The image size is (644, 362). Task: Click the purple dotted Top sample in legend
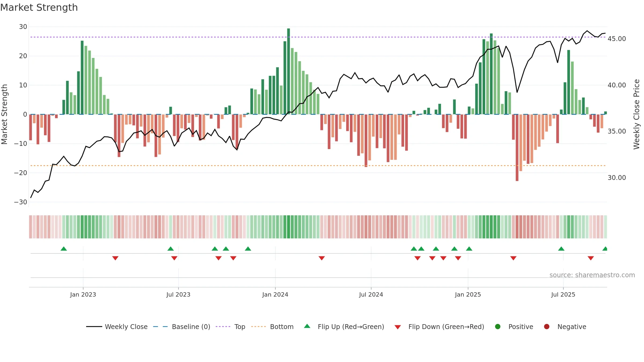click(223, 327)
